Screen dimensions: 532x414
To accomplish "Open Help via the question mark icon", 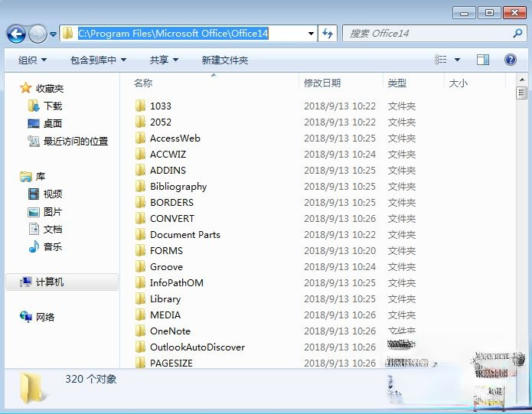I will (x=511, y=60).
